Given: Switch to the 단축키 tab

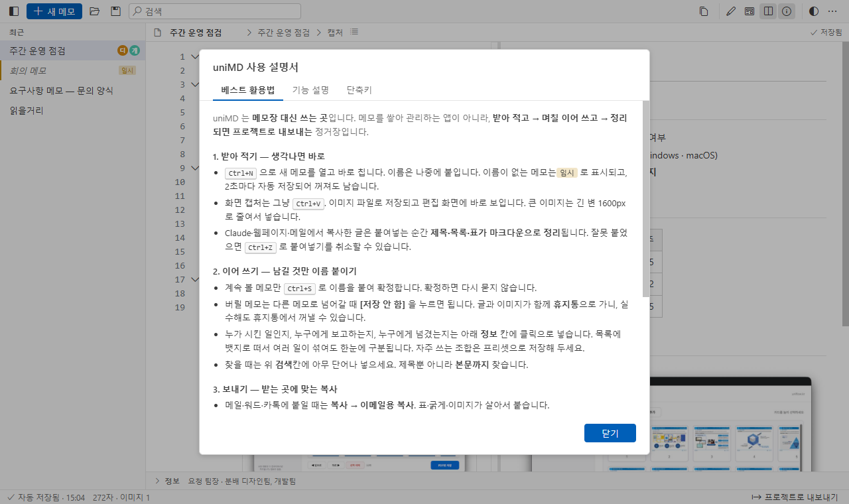Looking at the screenshot, I should click(x=359, y=90).
